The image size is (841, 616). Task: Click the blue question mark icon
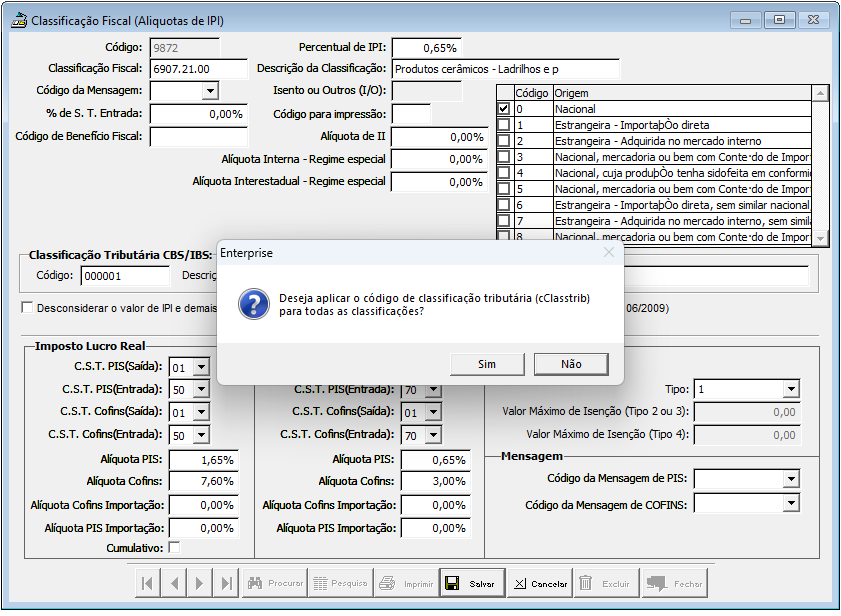(253, 304)
